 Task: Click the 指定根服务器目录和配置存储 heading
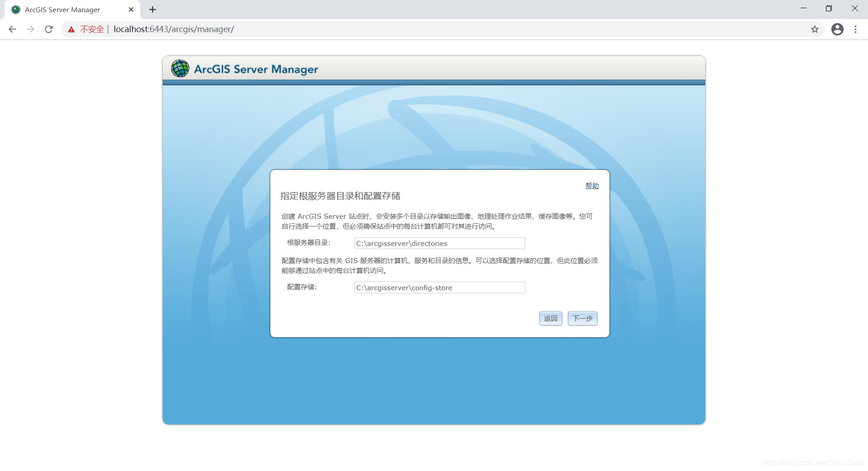pos(340,196)
